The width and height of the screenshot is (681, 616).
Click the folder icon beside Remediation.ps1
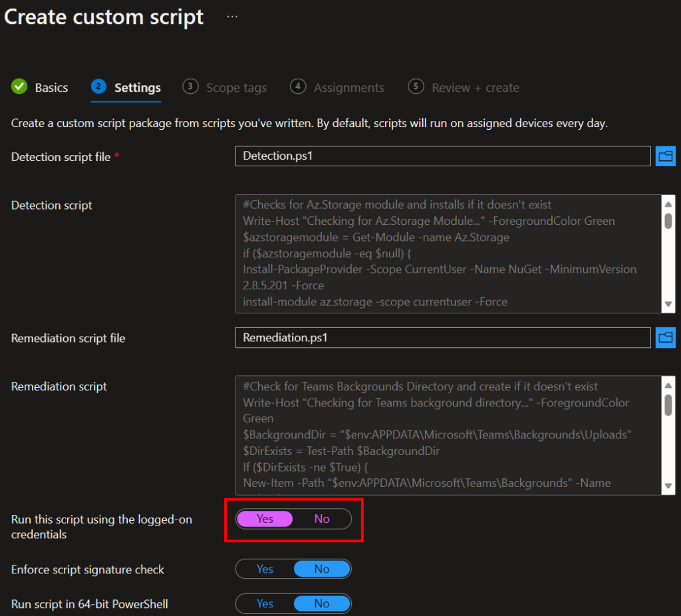coord(665,338)
